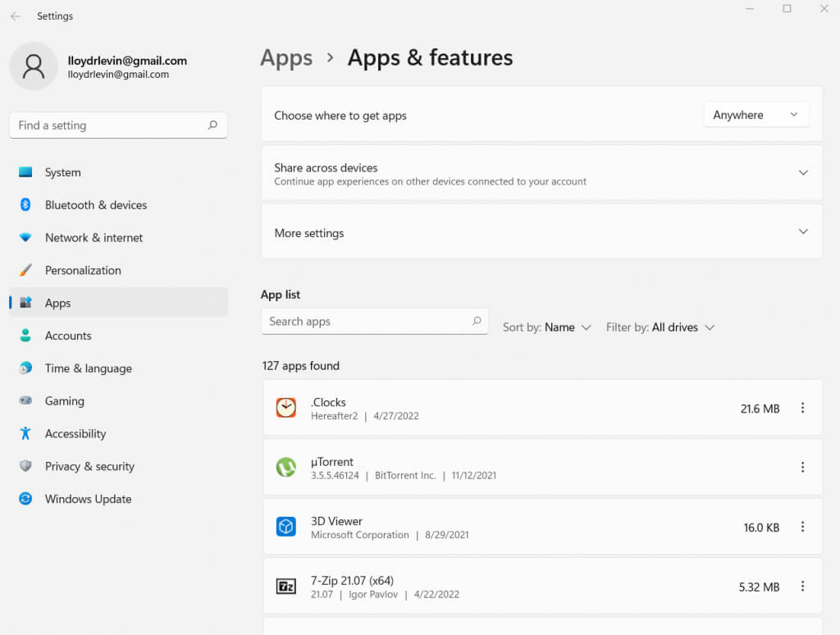Open the Filter by All drives dropdown
This screenshot has width=840, height=635.
[x=660, y=327]
